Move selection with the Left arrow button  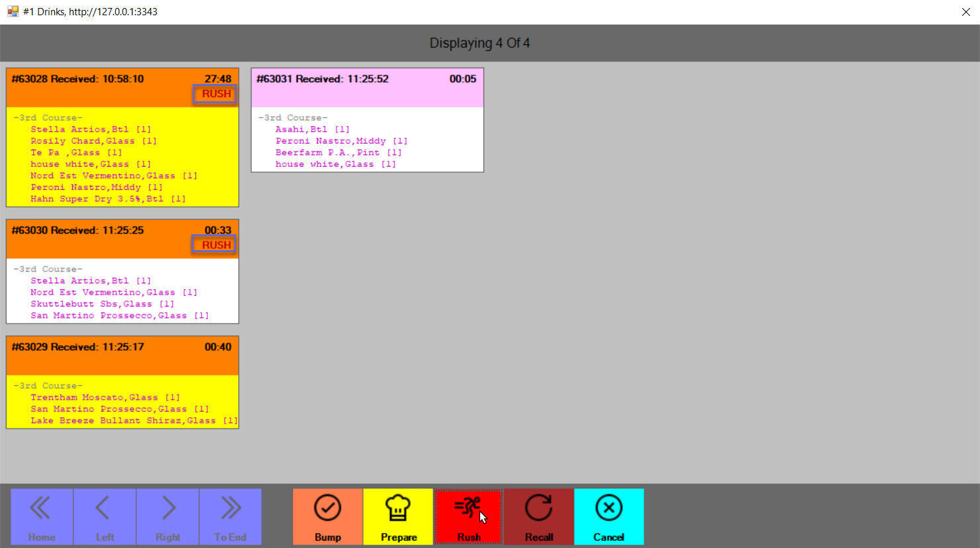click(105, 517)
